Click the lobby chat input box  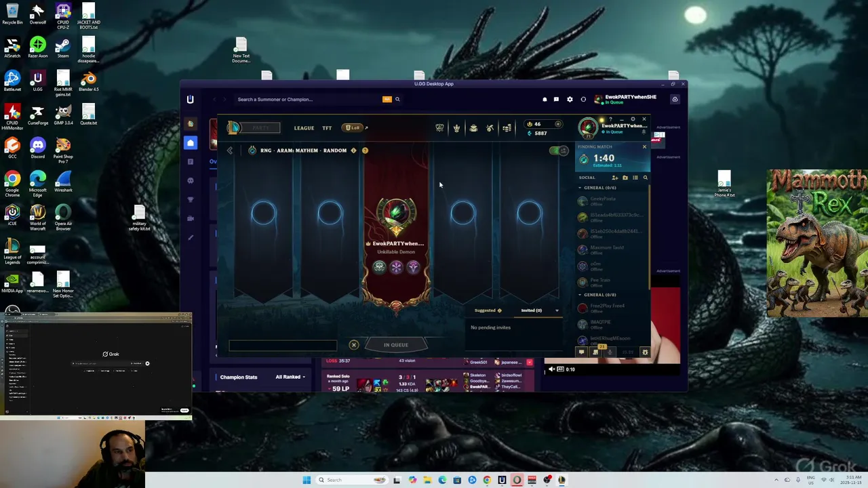tap(283, 346)
